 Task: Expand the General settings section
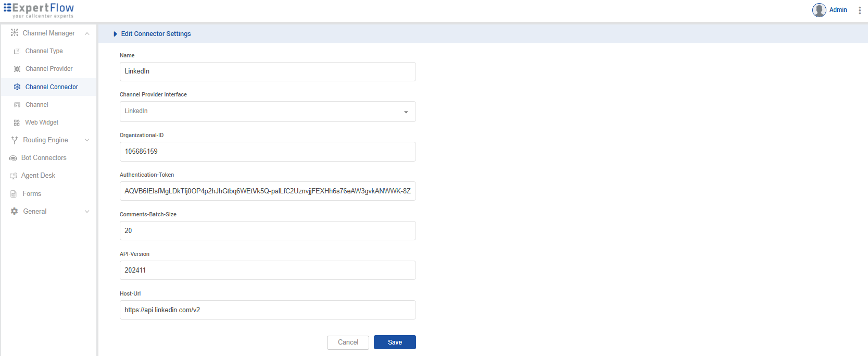pyautogui.click(x=87, y=212)
